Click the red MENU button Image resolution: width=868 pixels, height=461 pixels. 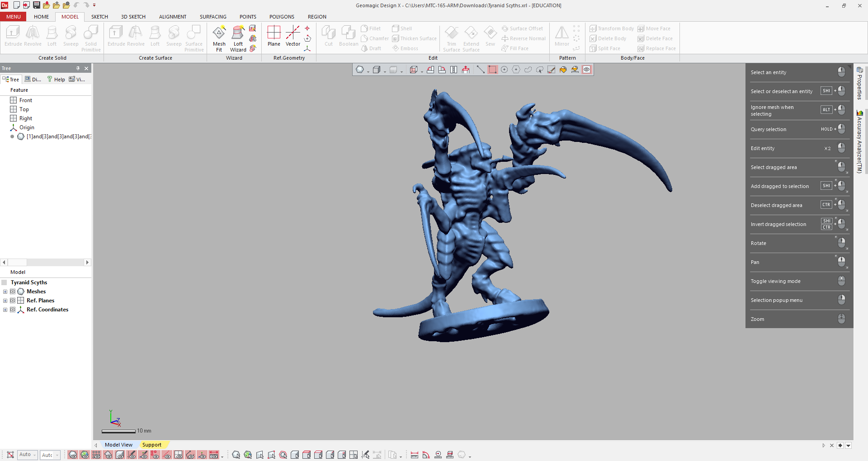(13, 17)
